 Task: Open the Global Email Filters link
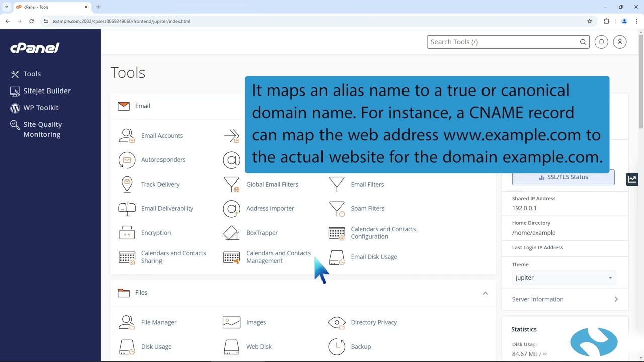click(x=272, y=185)
